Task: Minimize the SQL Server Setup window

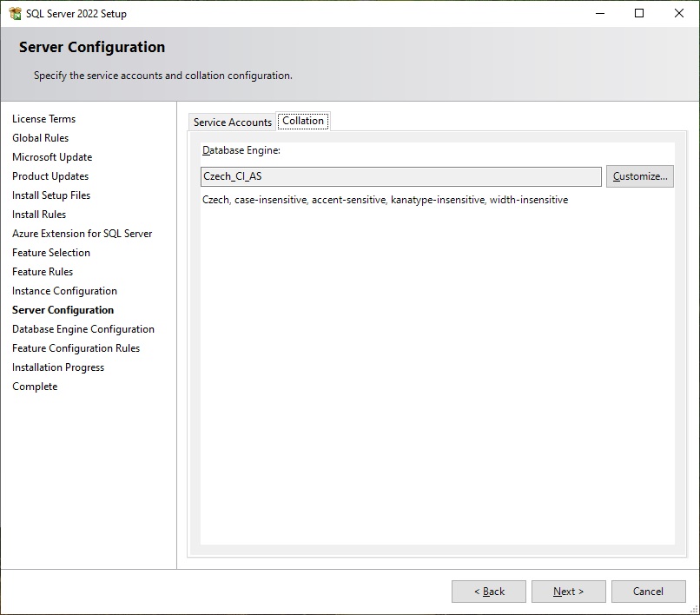Action: click(599, 13)
